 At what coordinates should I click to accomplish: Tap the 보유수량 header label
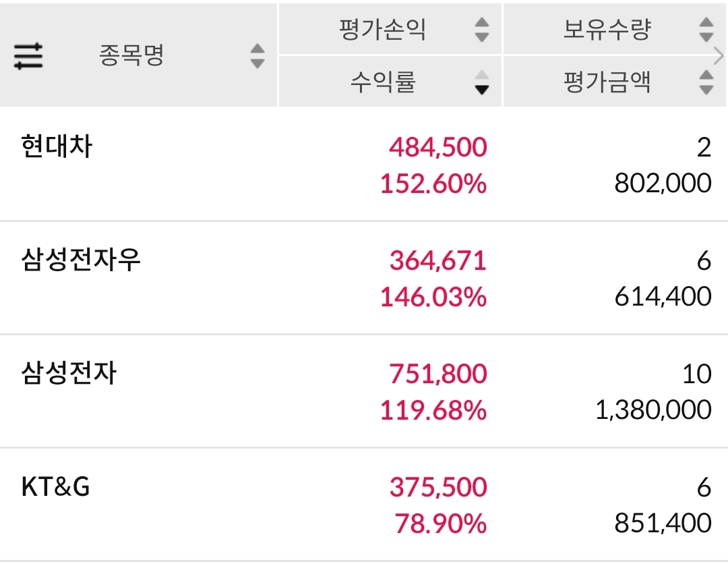tap(607, 30)
